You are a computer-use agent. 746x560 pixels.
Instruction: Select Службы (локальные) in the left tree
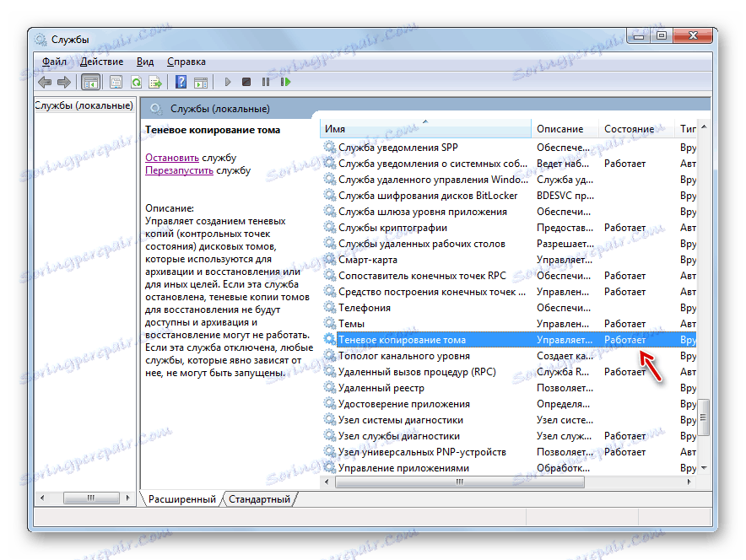[84, 105]
